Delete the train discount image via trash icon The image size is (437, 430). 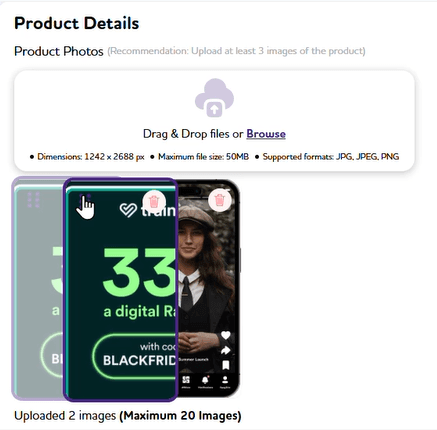(x=154, y=201)
